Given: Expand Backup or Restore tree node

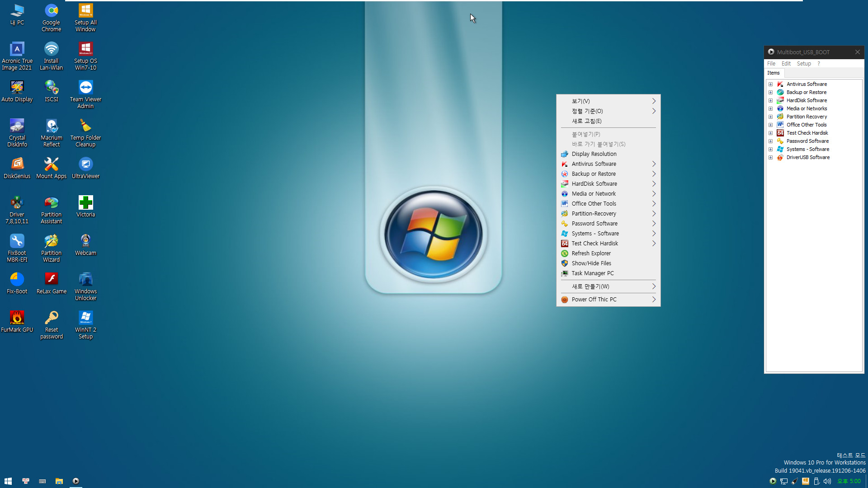Looking at the screenshot, I should point(770,92).
